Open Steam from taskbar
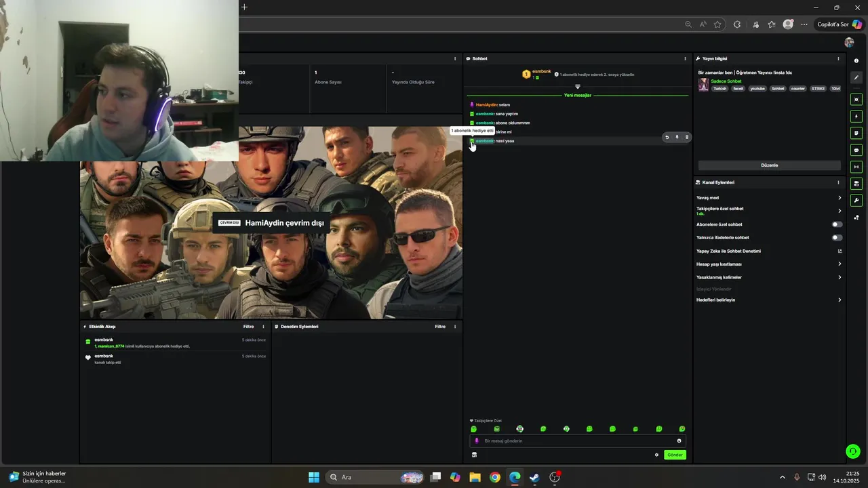This screenshot has width=868, height=488. 534,477
